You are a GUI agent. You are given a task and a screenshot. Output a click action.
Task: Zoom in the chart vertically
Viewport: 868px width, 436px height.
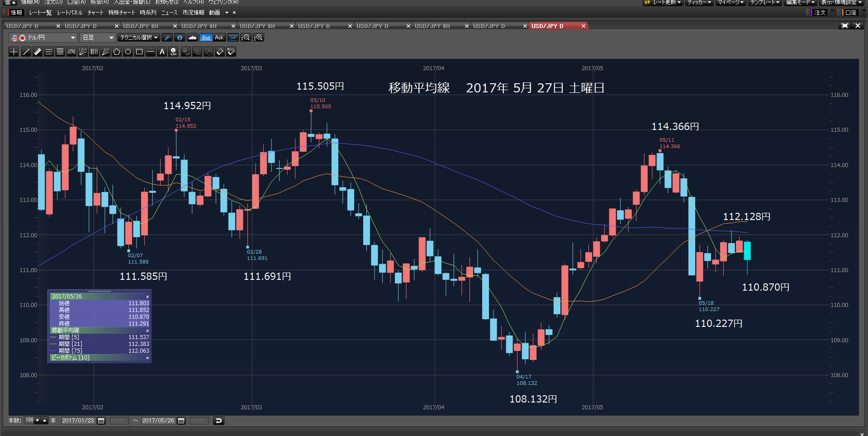pyautogui.click(x=259, y=38)
